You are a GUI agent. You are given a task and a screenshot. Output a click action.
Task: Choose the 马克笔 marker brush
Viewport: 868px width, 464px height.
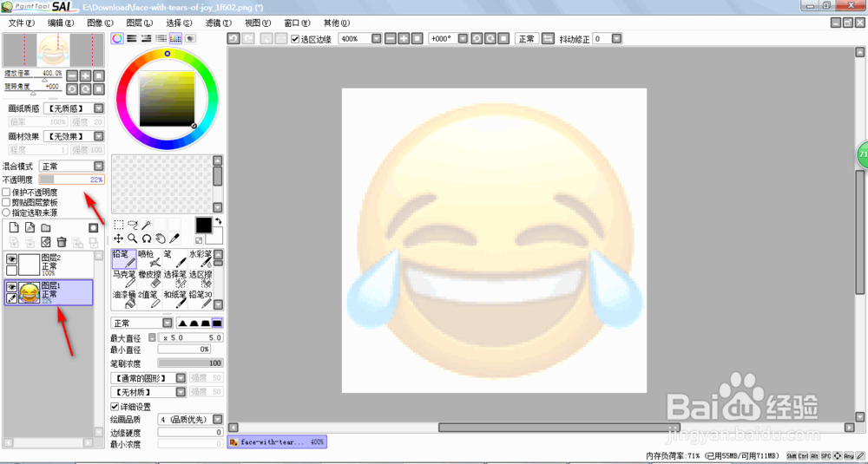point(124,279)
